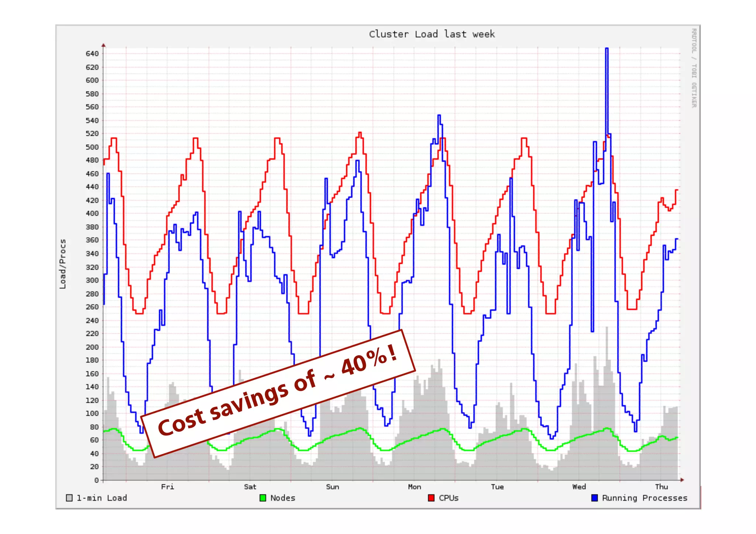Click the 'Cluster Load last week' title

[x=432, y=34]
